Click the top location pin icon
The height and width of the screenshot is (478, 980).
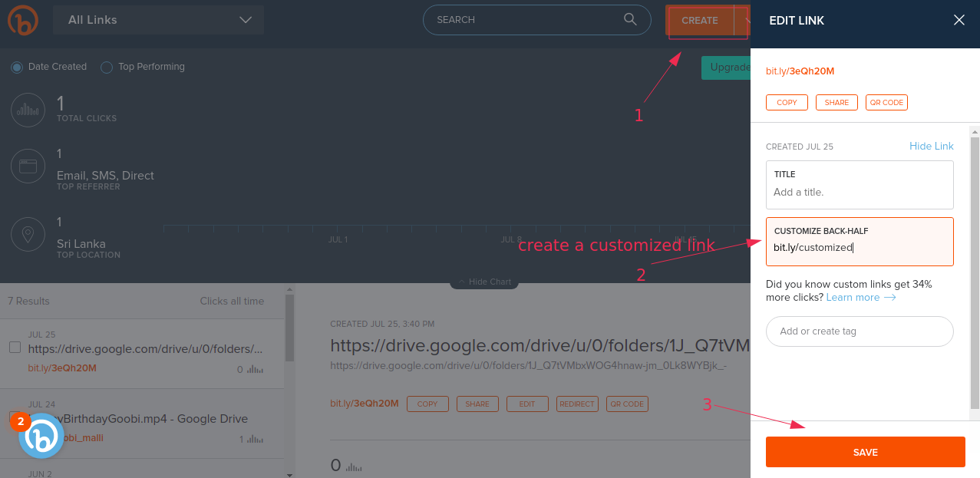point(28,235)
